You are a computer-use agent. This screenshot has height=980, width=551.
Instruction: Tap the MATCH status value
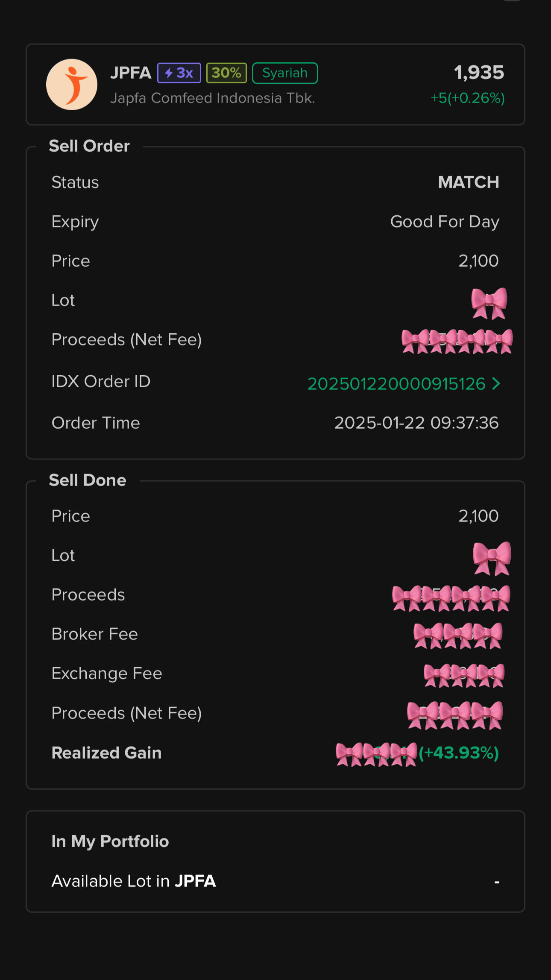(x=468, y=182)
